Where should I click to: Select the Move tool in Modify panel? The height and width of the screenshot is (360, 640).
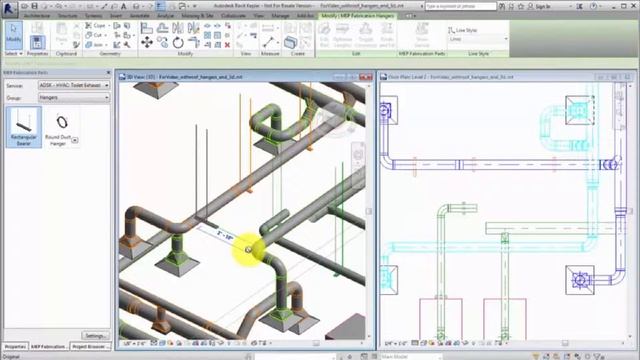(147, 42)
